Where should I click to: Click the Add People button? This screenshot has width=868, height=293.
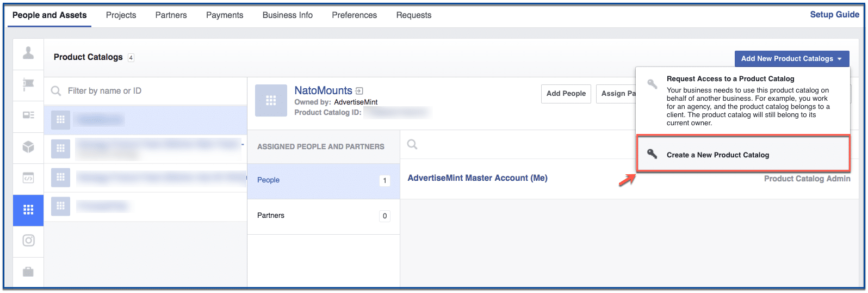[x=566, y=93]
